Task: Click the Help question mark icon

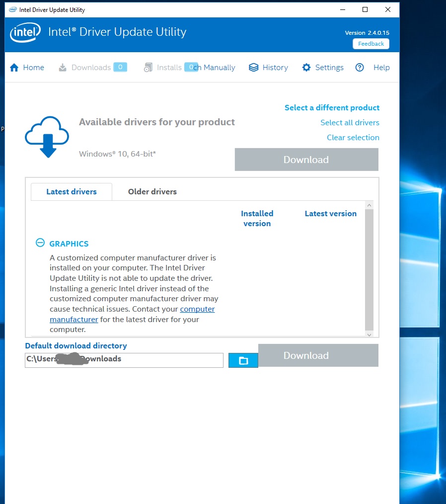Action: tap(360, 68)
